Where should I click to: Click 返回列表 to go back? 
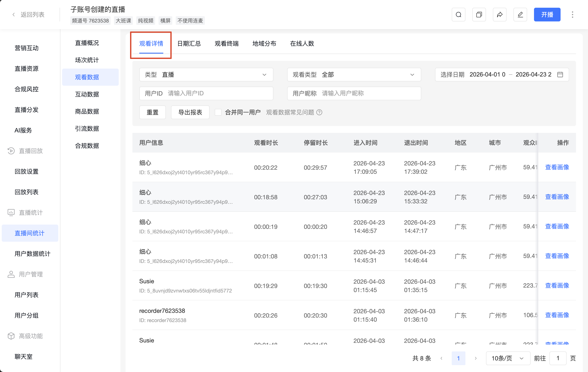click(x=33, y=15)
